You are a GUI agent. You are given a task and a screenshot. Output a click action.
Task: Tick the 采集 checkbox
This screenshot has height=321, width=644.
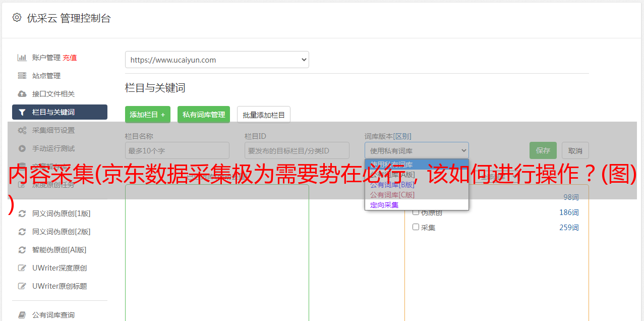(x=416, y=227)
